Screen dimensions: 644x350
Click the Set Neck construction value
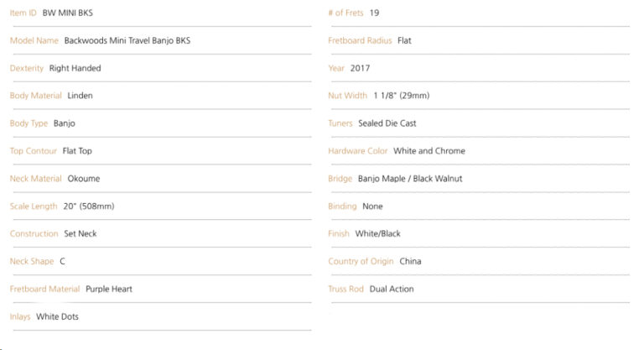80,233
